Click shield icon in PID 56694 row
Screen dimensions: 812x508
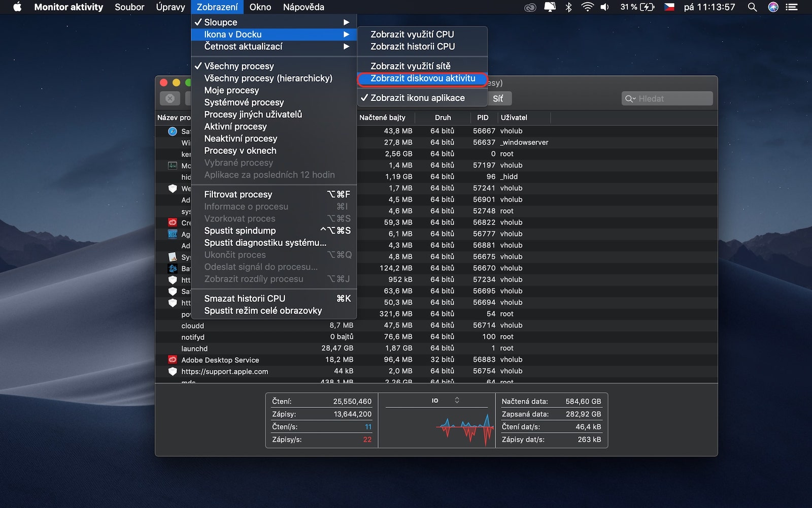173,303
